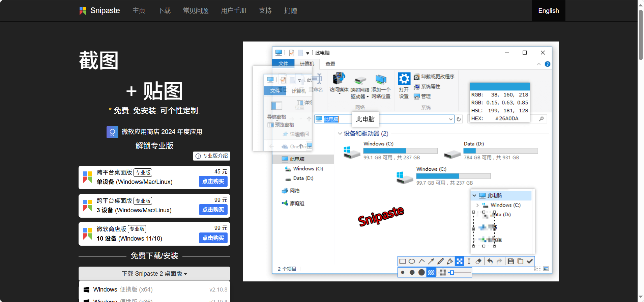Click the scrollbar up arrow

pyautogui.click(x=641, y=5)
